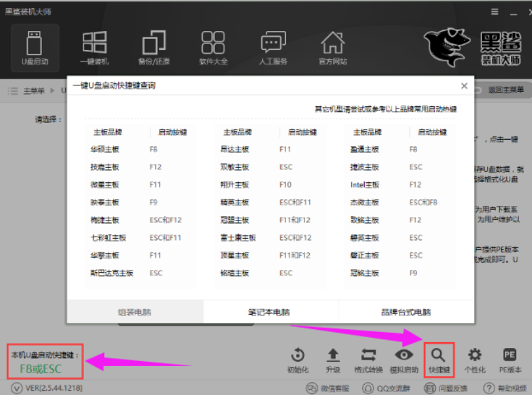532x395 pixels.
Task: Select the 备份/还原 icon
Action: click(x=153, y=48)
